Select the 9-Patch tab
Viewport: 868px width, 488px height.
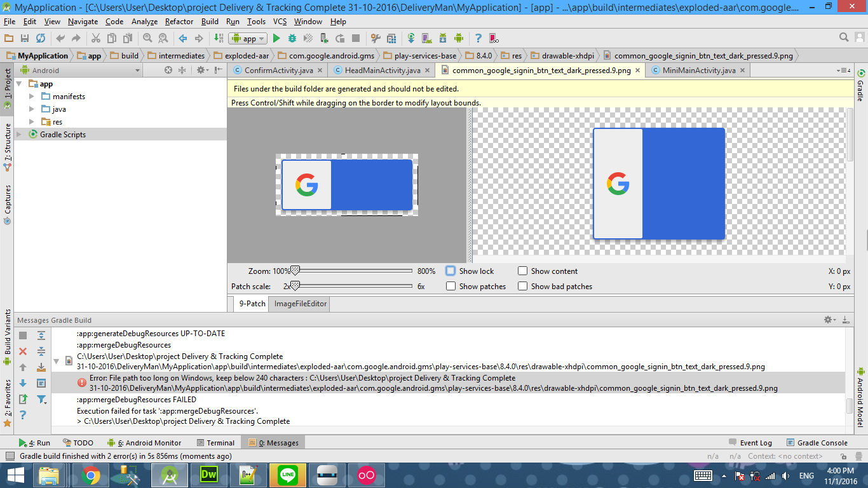tap(252, 304)
